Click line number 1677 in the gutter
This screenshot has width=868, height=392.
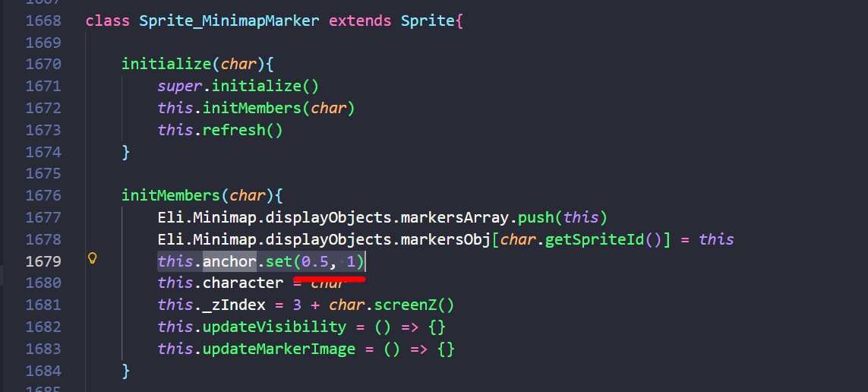pos(44,217)
